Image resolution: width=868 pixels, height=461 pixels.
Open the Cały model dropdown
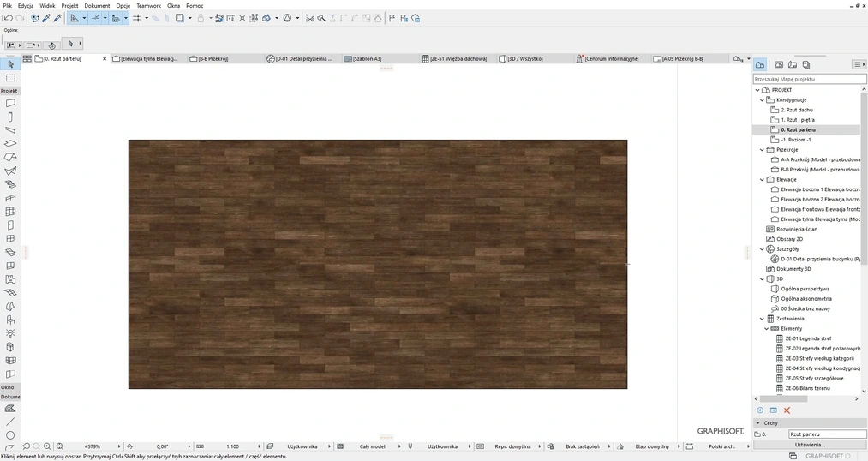point(399,446)
